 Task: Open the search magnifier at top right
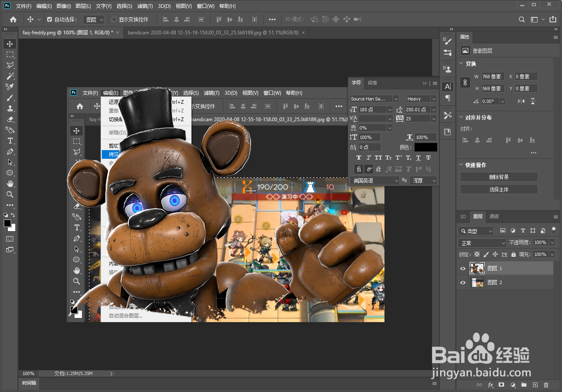tap(522, 19)
